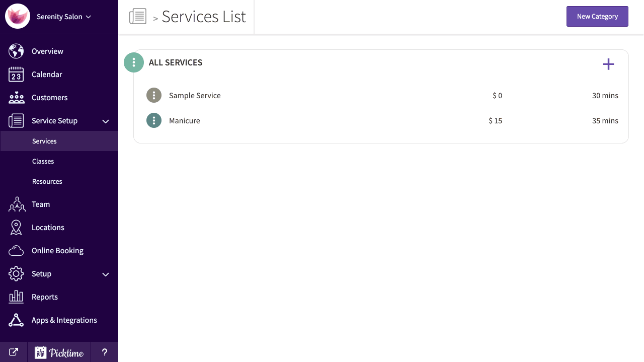Add a service with the plus icon
Screen dimensions: 644x362
[x=608, y=64]
